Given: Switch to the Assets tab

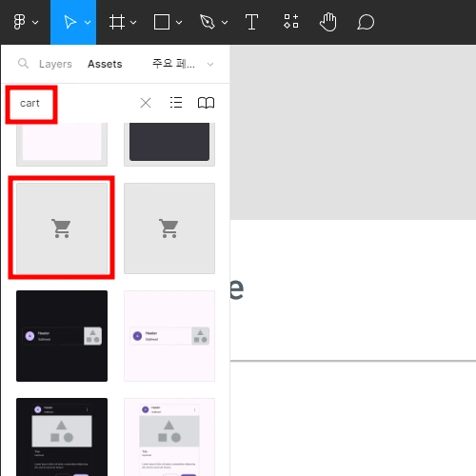Looking at the screenshot, I should point(105,64).
